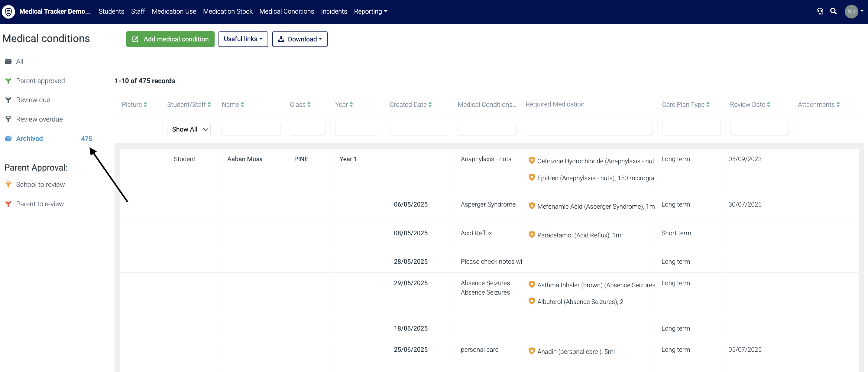
Task: Sort by Name column arrows
Action: 242,105
